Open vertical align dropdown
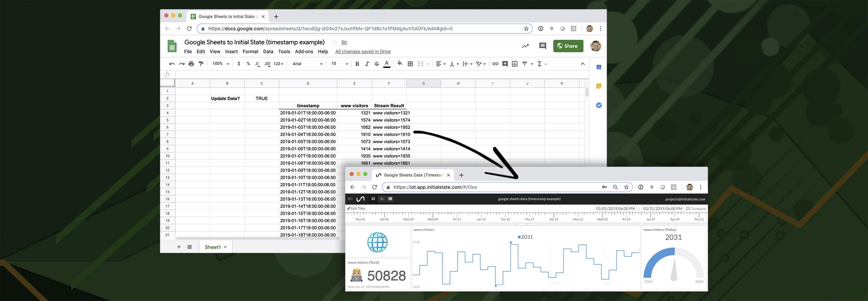 click(454, 64)
